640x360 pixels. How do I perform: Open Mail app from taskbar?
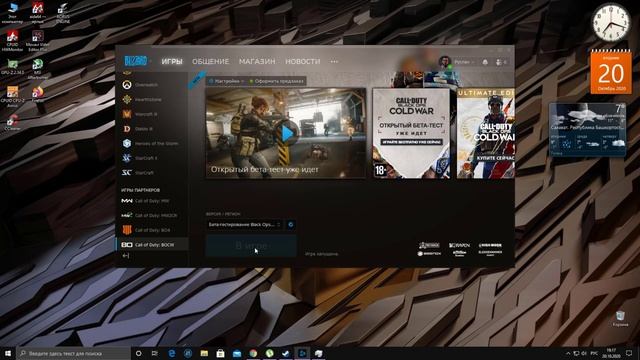[x=237, y=353]
